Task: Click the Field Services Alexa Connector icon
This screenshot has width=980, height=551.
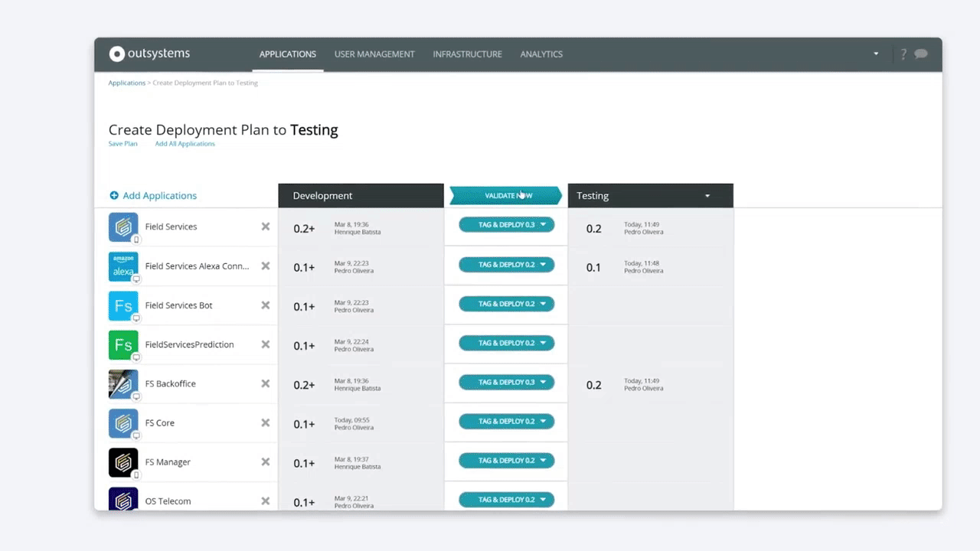Action: (x=123, y=266)
